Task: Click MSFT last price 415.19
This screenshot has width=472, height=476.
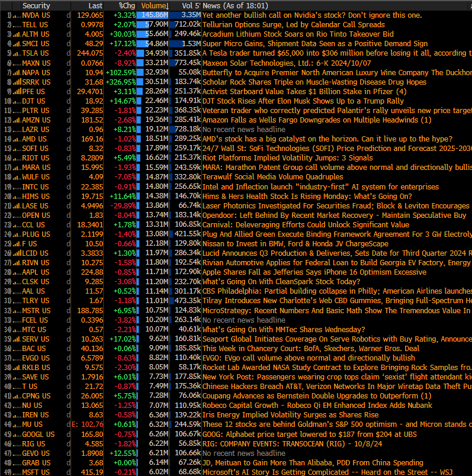Action: click(92, 472)
